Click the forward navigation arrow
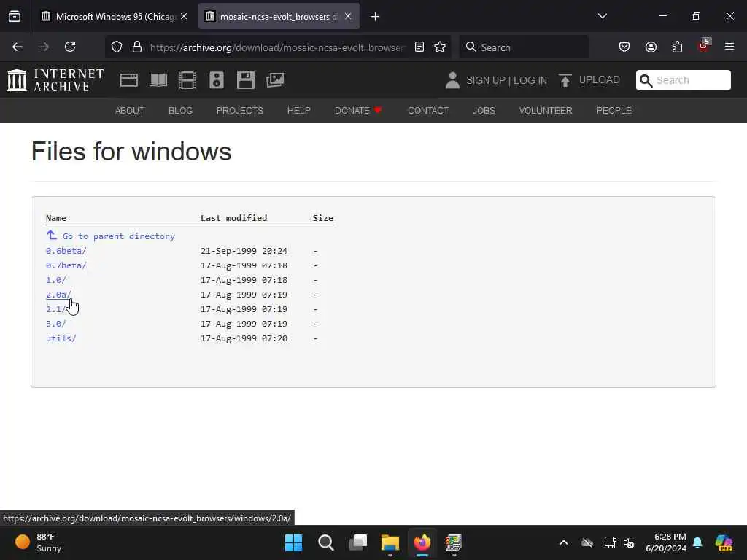 click(x=43, y=47)
